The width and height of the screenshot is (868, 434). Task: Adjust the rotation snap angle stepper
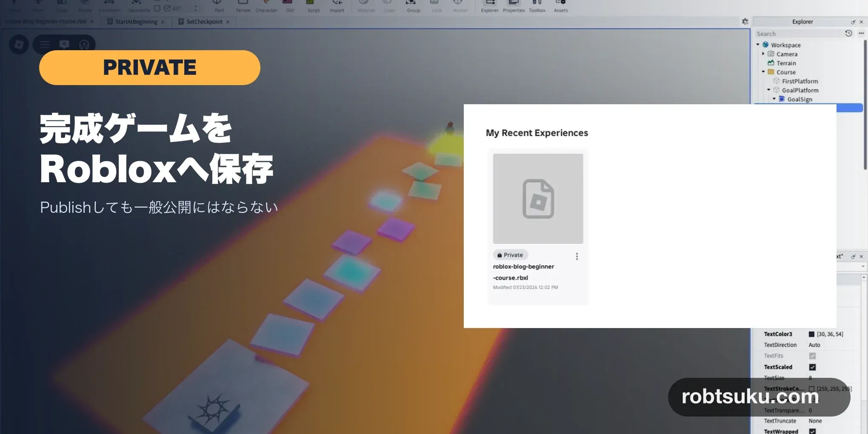point(196,8)
